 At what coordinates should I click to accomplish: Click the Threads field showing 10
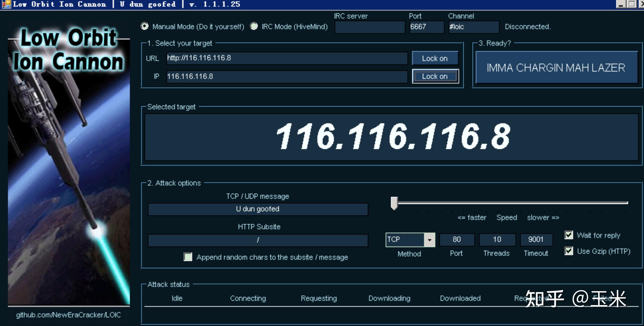point(497,239)
